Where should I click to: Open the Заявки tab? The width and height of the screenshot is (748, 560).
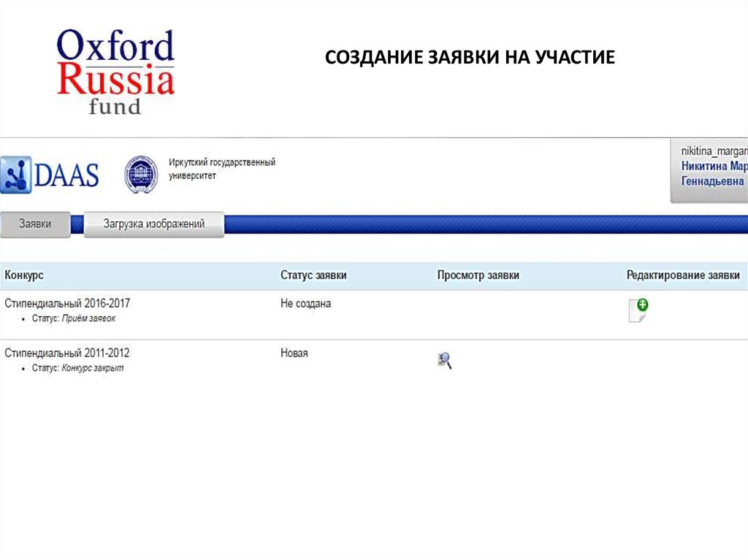tap(35, 224)
